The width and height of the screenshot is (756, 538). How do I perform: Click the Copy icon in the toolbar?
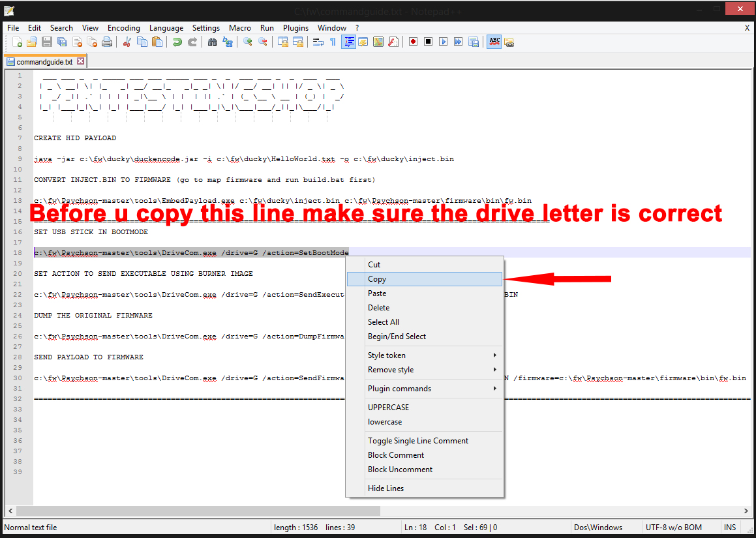tap(142, 42)
